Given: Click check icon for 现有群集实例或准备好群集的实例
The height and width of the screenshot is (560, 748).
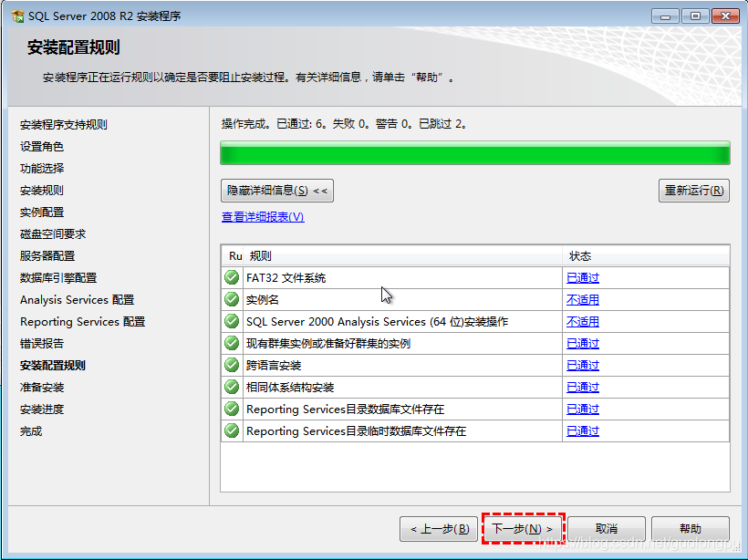Looking at the screenshot, I should (x=232, y=343).
